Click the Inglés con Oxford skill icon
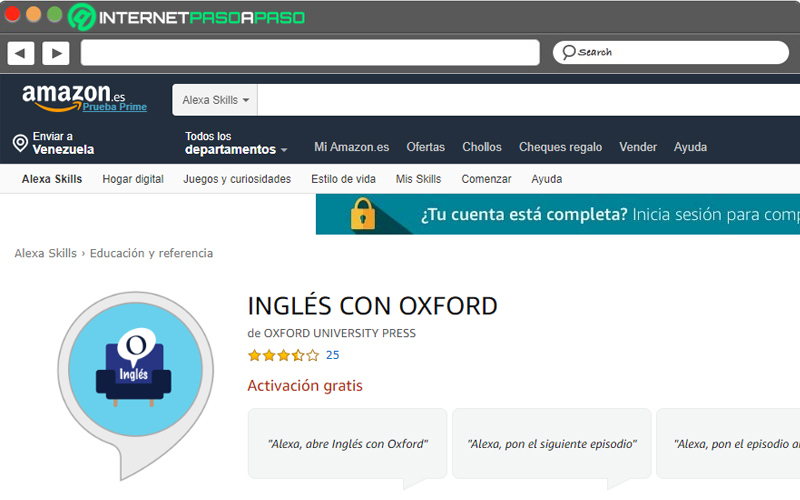Image resolution: width=800 pixels, height=500 pixels. tap(135, 385)
